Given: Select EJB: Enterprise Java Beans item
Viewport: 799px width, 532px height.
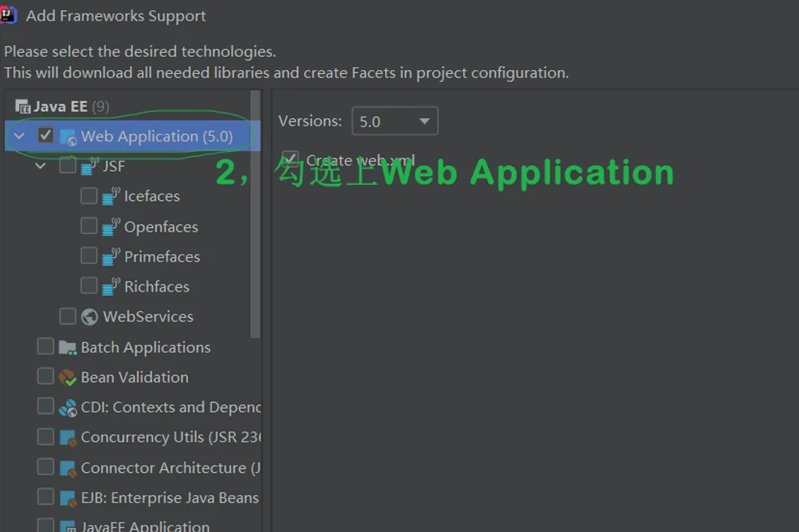Looking at the screenshot, I should coord(170,498).
